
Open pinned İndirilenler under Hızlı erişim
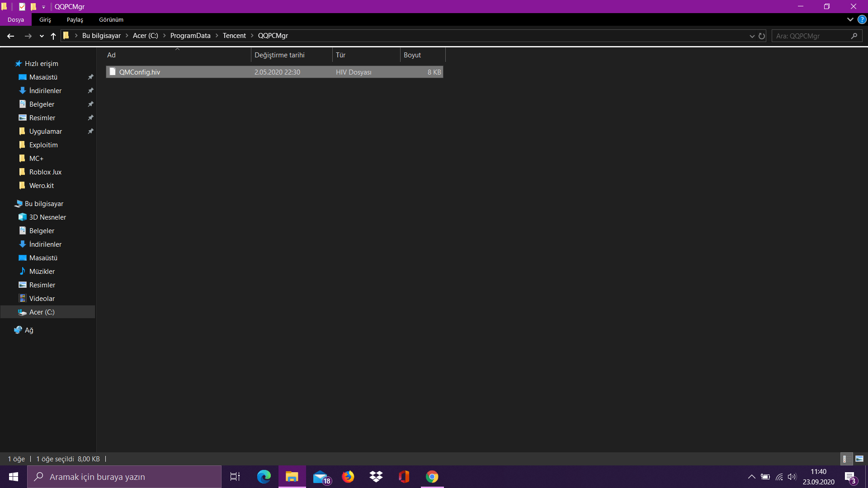pos(45,91)
